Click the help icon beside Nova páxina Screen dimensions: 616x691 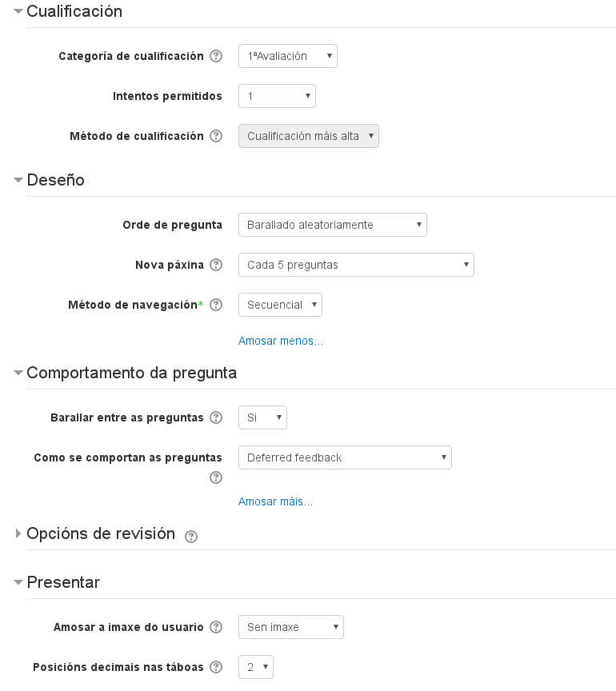(216, 265)
